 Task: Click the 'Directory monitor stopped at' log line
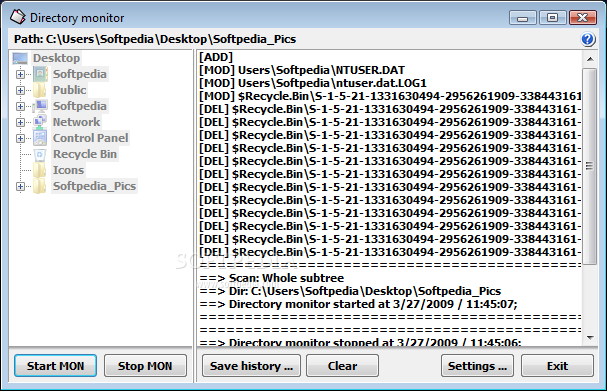point(360,342)
